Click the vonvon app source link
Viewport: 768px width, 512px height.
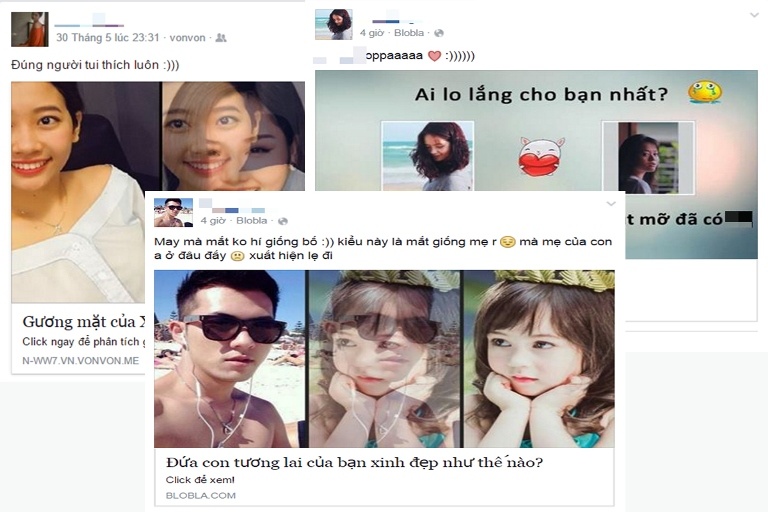point(187,38)
